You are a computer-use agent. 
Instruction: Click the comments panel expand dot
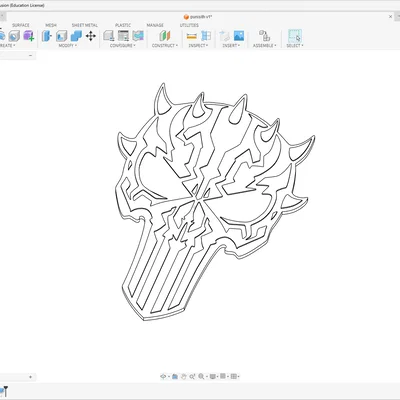pos(30,377)
